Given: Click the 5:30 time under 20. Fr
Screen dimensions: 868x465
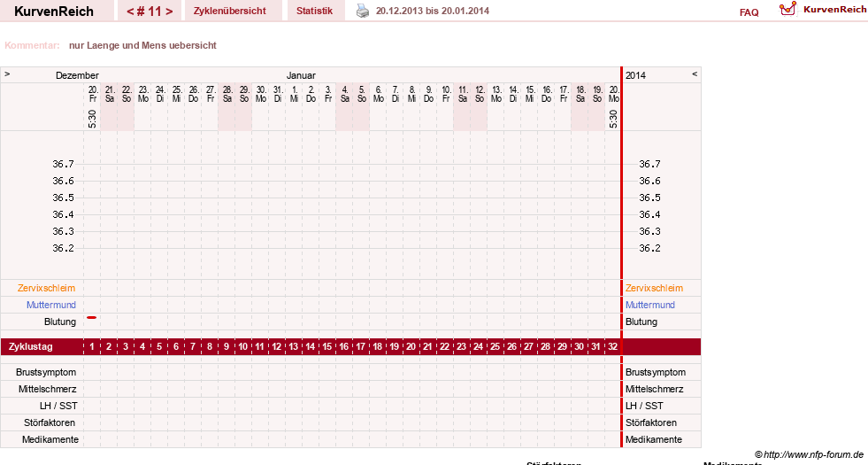Looking at the screenshot, I should 92,119.
